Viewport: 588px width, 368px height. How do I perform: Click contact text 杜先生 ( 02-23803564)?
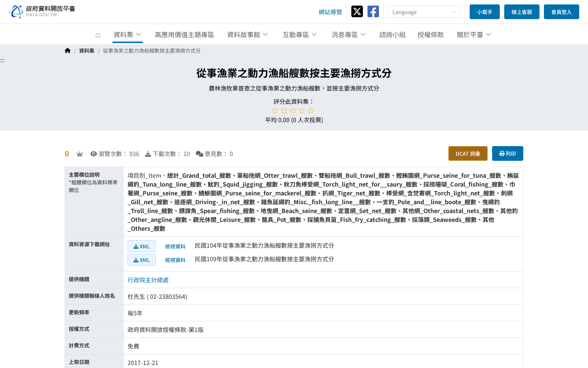click(x=157, y=297)
